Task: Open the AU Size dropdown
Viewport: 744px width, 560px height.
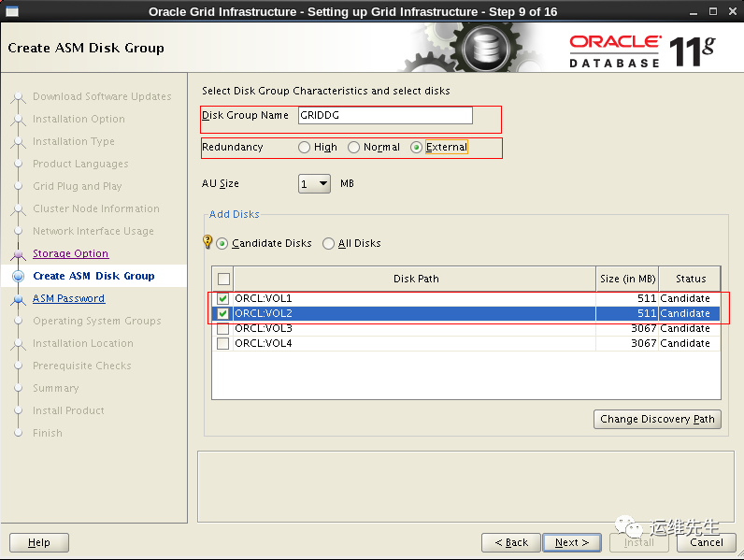Action: click(x=314, y=183)
